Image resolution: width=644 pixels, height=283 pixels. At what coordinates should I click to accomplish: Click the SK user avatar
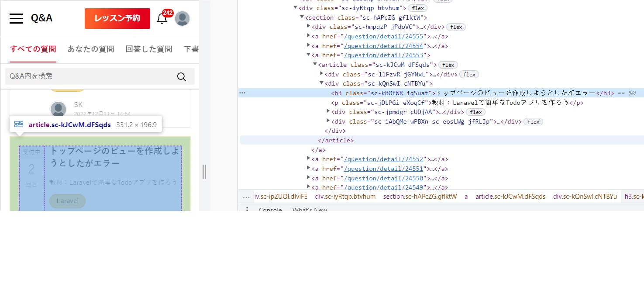pyautogui.click(x=58, y=109)
